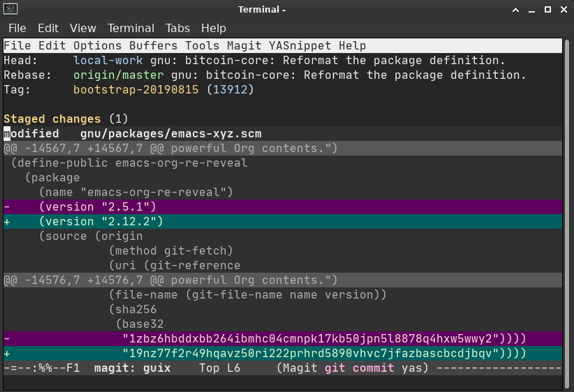Open Emacs Options menu
This screenshot has height=392, width=574.
pos(97,46)
